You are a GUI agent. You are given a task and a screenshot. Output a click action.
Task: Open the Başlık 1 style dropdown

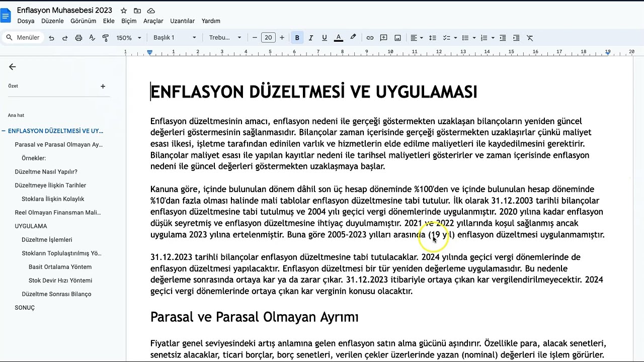(x=175, y=38)
